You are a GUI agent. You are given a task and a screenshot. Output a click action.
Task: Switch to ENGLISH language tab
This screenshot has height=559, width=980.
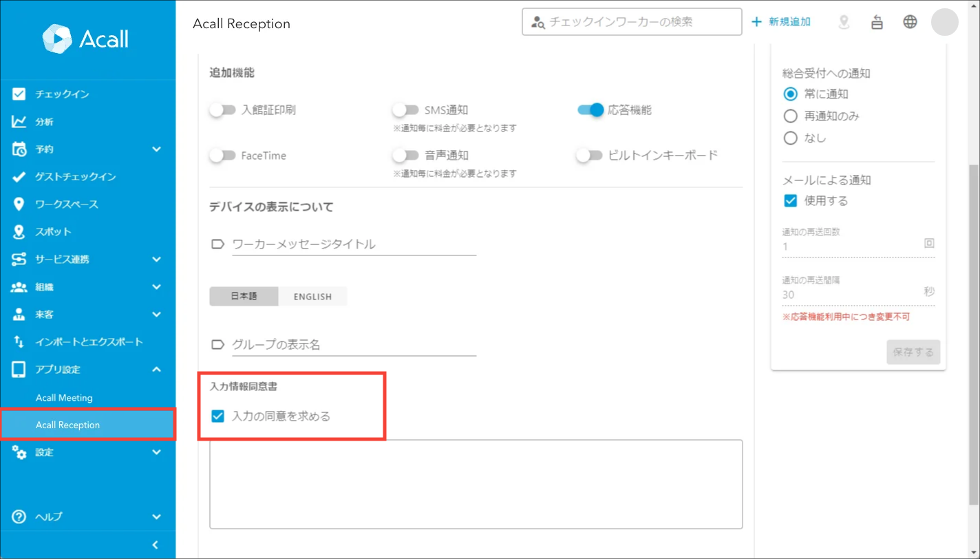(312, 297)
